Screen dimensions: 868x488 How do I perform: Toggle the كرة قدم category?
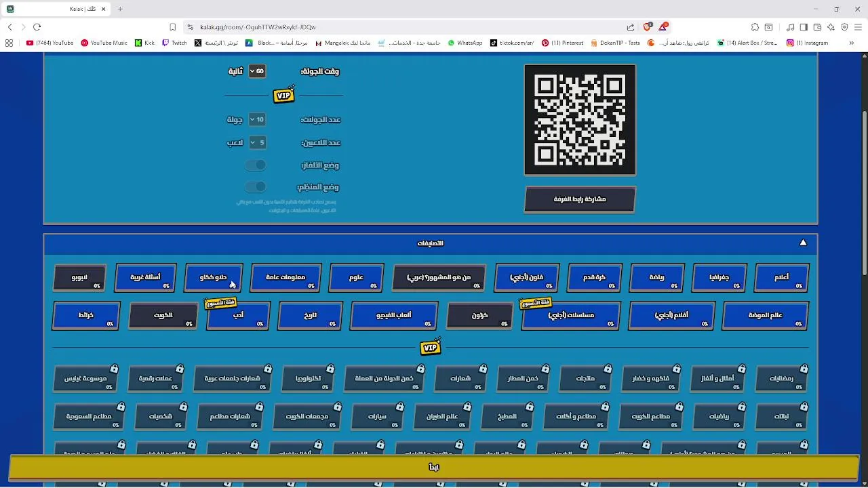tap(594, 278)
